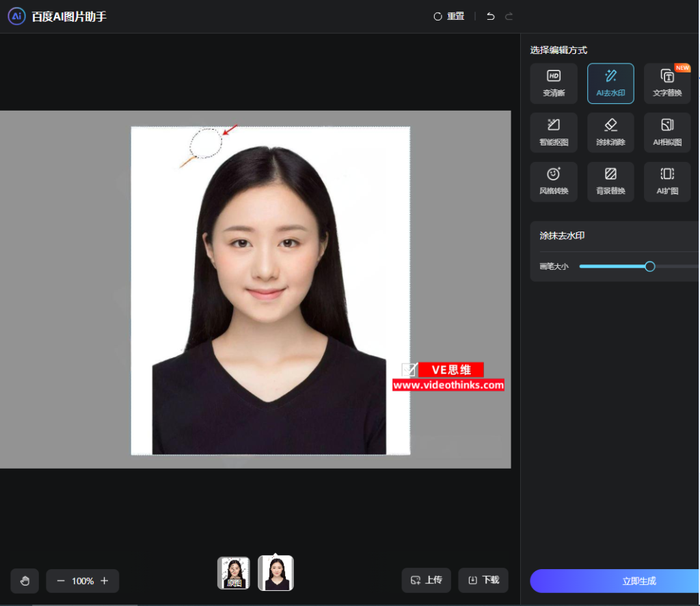Viewport: 700px width, 606px height.
Task: Click the 重置 reset button
Action: click(x=449, y=16)
